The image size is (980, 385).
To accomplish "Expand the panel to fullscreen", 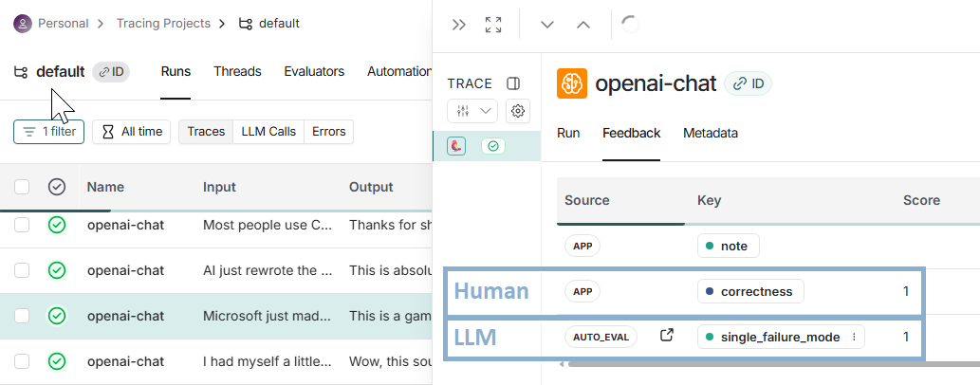I will (493, 25).
